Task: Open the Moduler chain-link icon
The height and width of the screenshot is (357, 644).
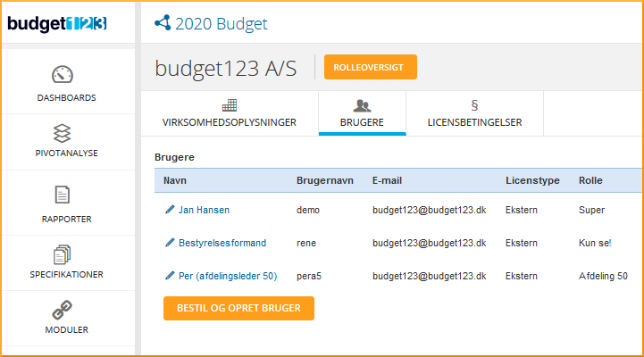Action: click(62, 311)
